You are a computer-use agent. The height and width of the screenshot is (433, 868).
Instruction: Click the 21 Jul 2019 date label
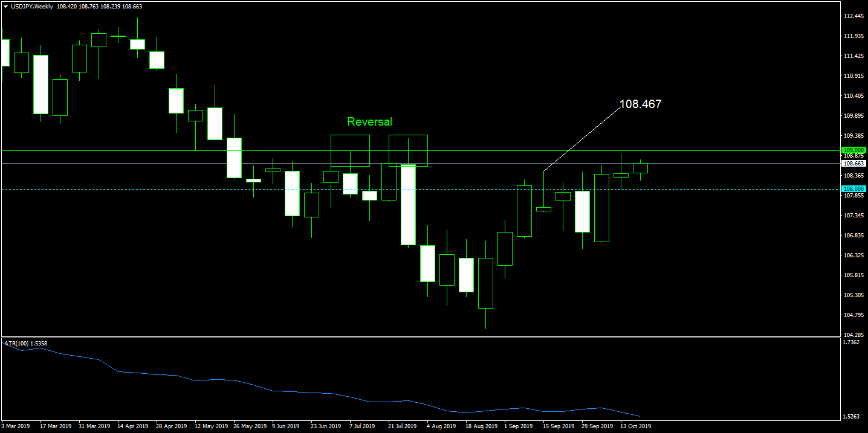pos(402,426)
